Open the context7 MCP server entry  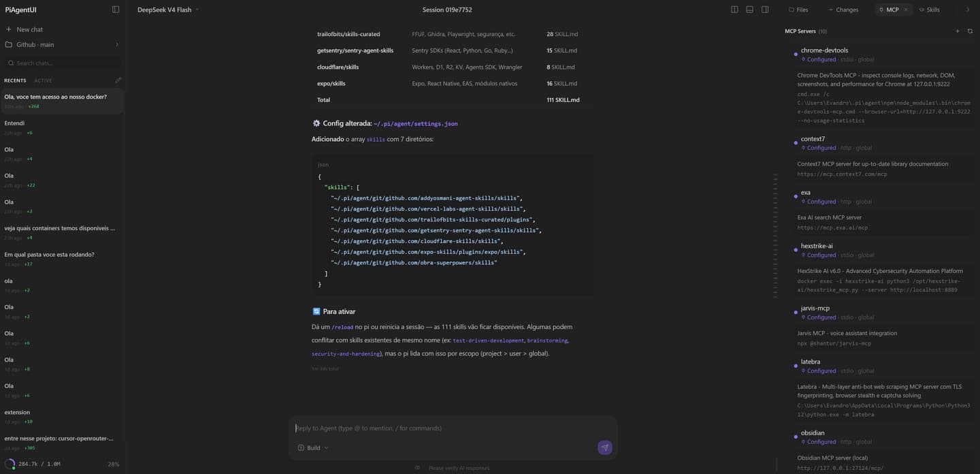pos(813,139)
